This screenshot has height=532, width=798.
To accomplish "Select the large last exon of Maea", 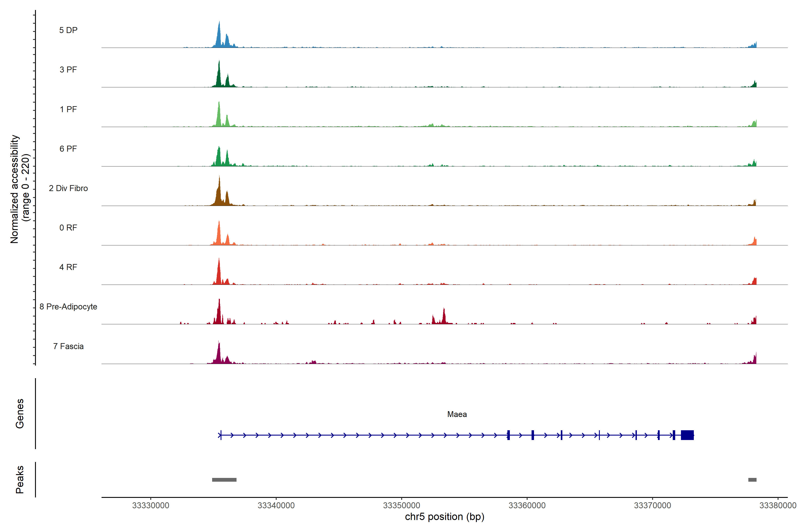I will (687, 435).
